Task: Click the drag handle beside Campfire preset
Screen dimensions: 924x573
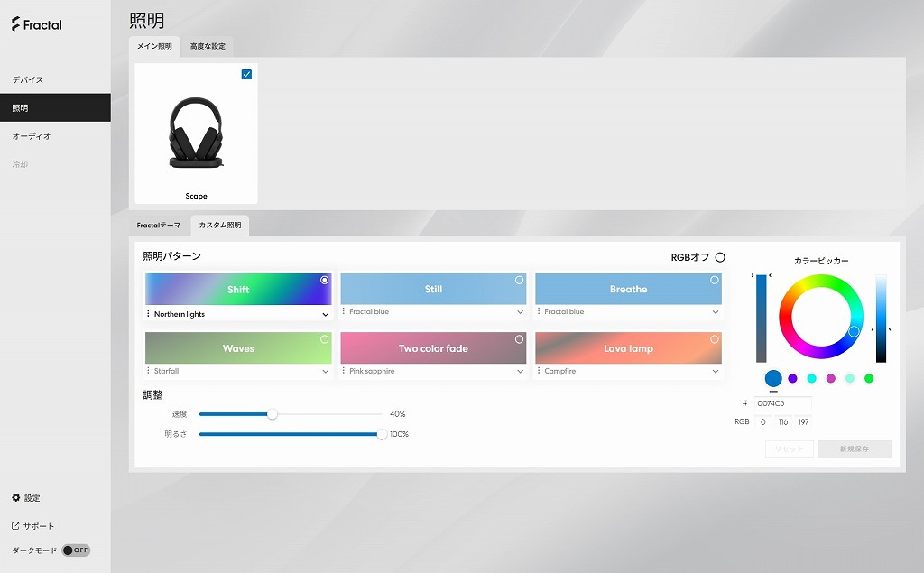Action: point(539,371)
